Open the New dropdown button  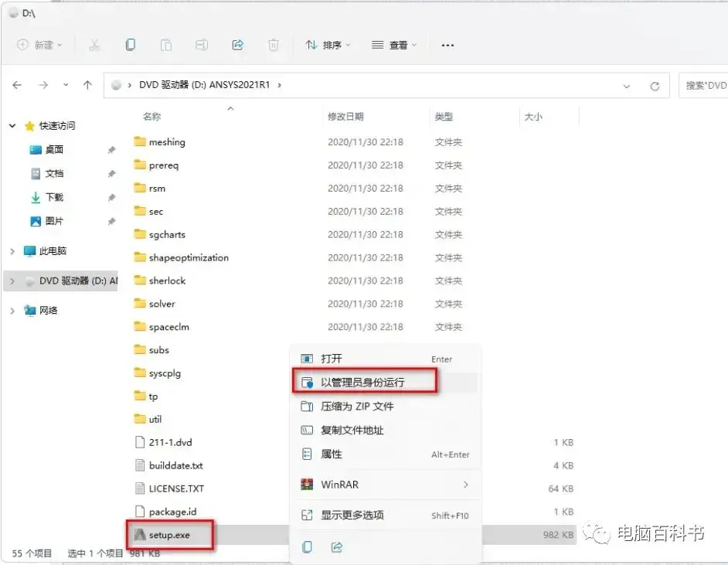[x=39, y=45]
